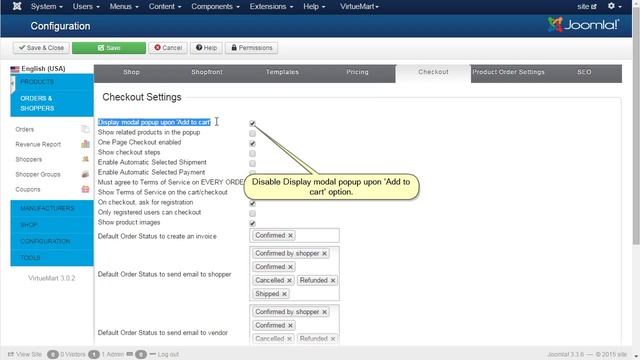640x360 pixels.
Task: Toggle On checkout, ask for registration checkbox
Action: coord(252,203)
